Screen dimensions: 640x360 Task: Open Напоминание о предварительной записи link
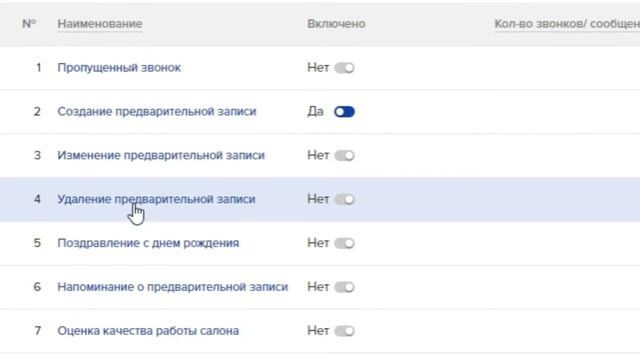173,287
